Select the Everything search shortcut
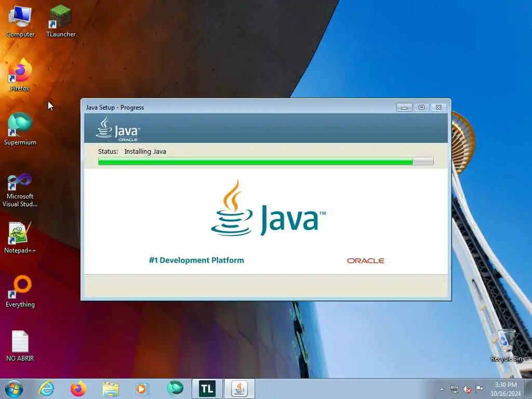This screenshot has height=399, width=532. pos(20,291)
